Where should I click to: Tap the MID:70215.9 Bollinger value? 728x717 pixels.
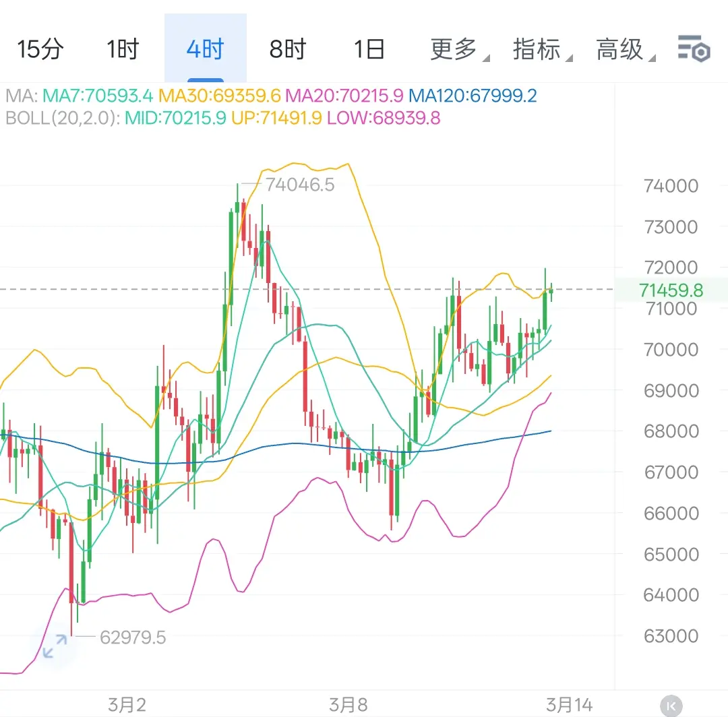point(175,119)
